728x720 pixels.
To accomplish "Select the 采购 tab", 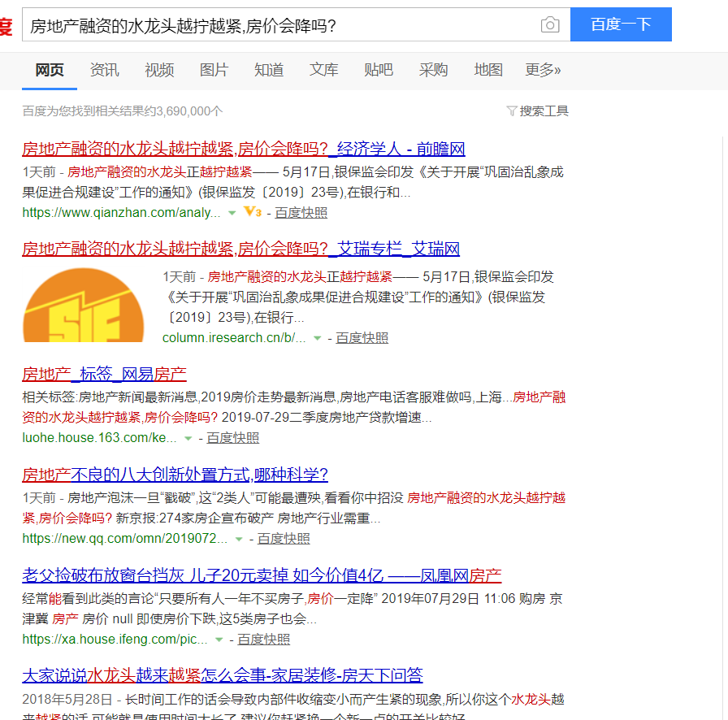I will 433,70.
